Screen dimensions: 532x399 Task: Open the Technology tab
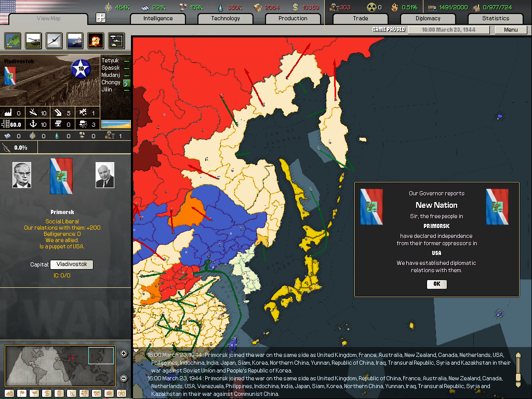pyautogui.click(x=225, y=18)
